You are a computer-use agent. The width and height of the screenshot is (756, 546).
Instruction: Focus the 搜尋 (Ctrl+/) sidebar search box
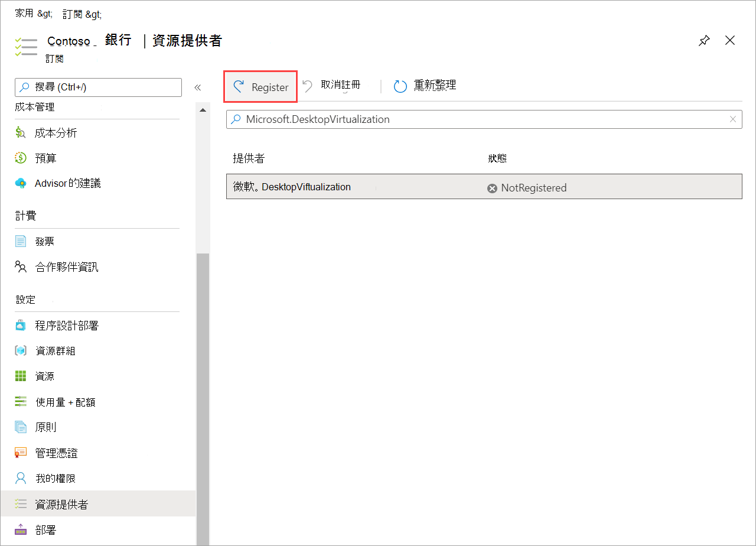pyautogui.click(x=98, y=87)
